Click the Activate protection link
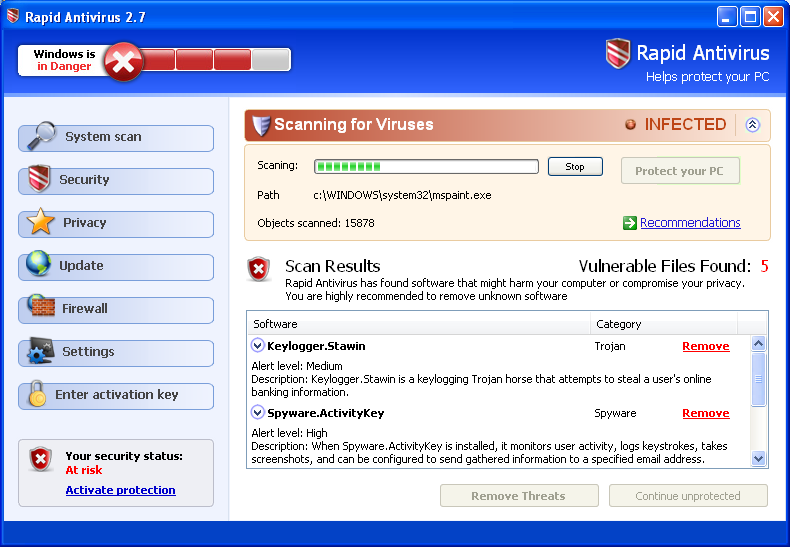 [120, 490]
